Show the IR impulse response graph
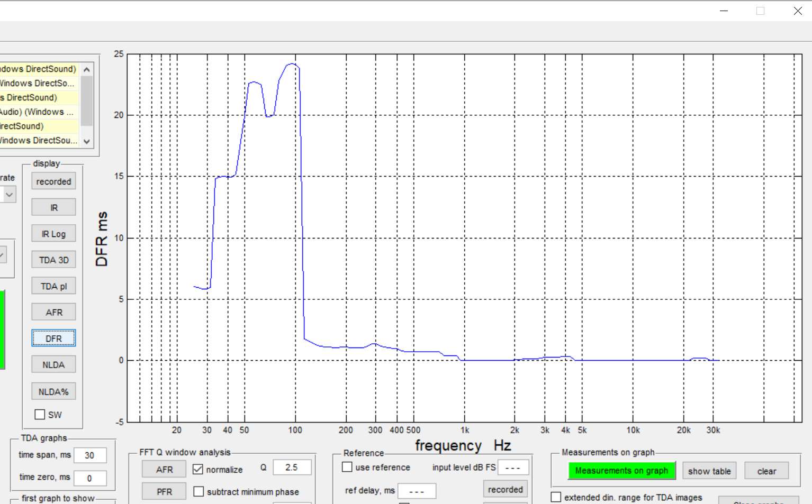The height and width of the screenshot is (504, 812). coord(53,207)
